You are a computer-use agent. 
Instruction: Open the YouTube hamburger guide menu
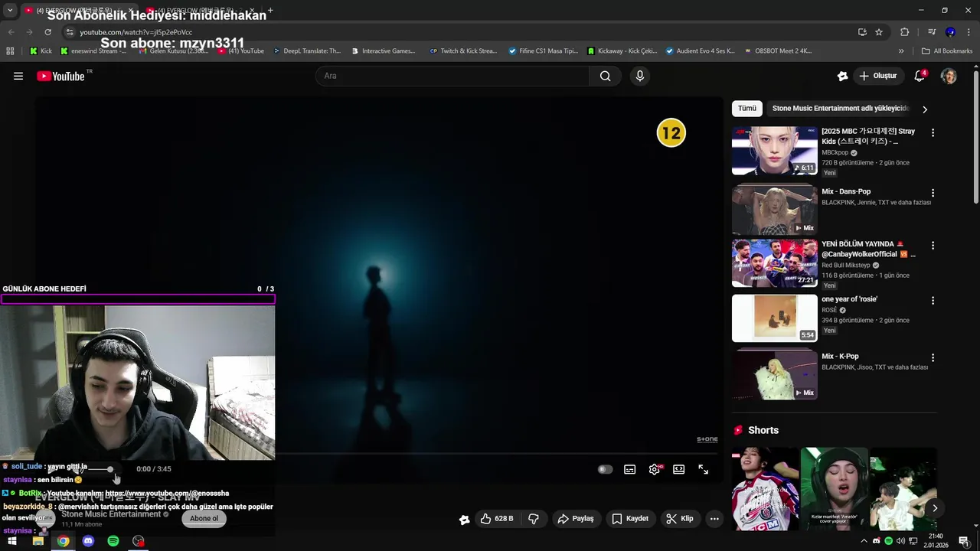point(18,76)
